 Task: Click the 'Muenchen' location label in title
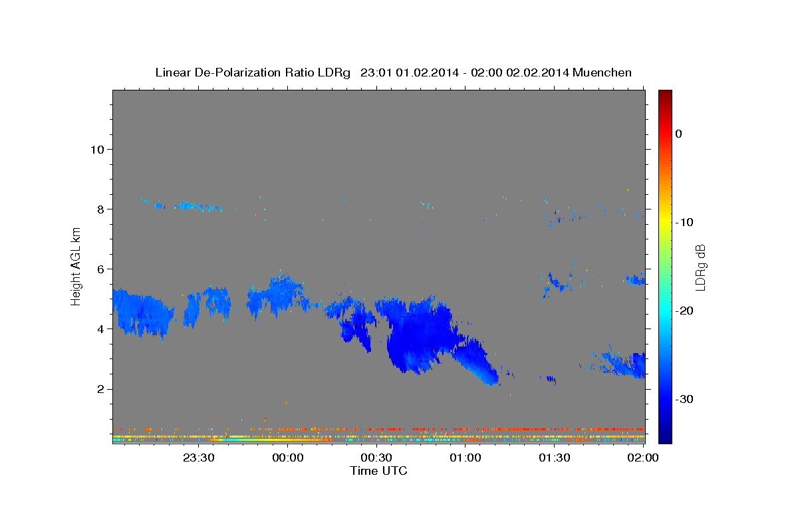point(603,72)
